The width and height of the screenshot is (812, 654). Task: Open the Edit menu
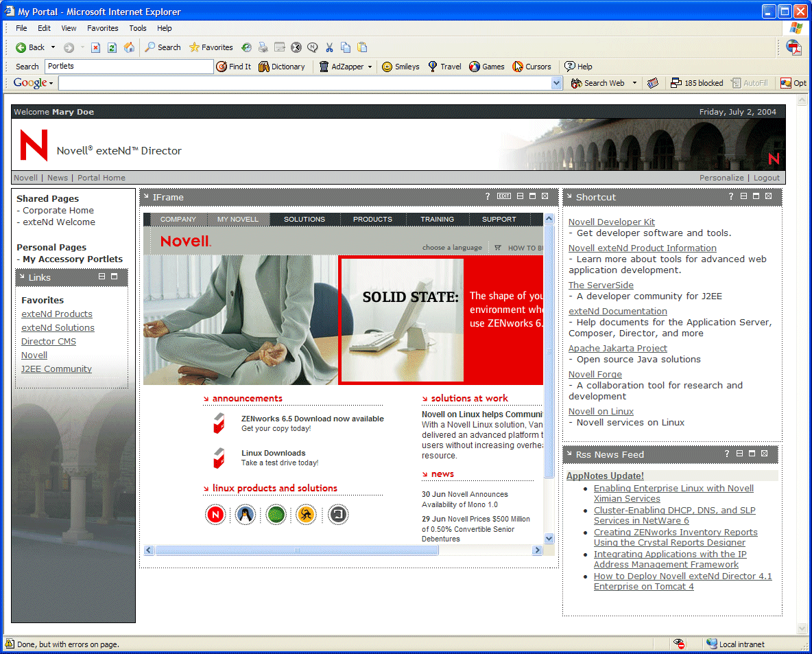44,28
